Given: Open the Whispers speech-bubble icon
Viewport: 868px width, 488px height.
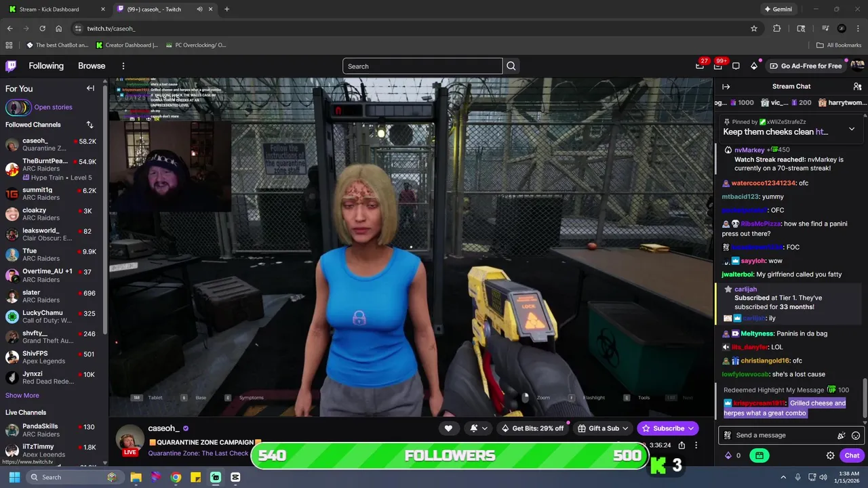Looking at the screenshot, I should pos(736,66).
